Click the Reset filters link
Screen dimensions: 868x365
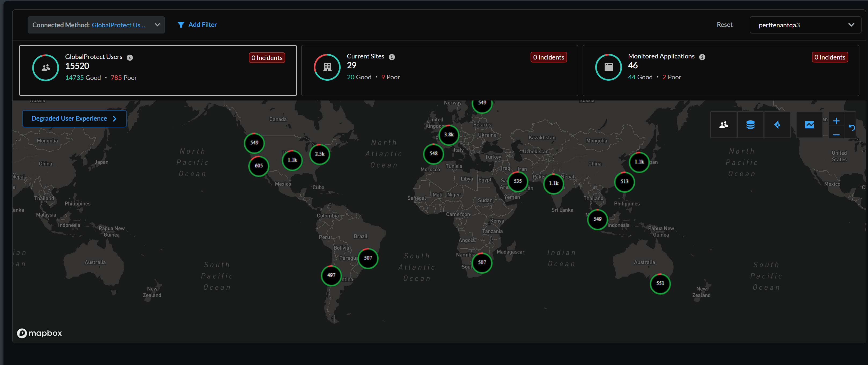(x=724, y=25)
